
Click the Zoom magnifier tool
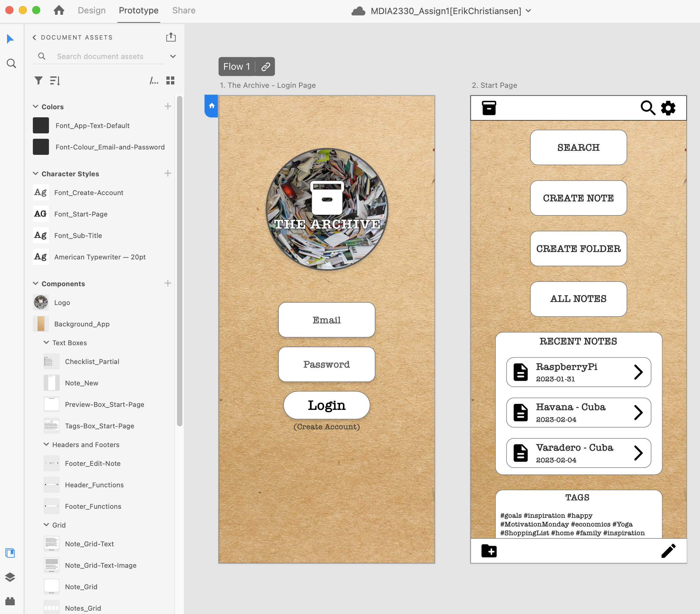[11, 63]
